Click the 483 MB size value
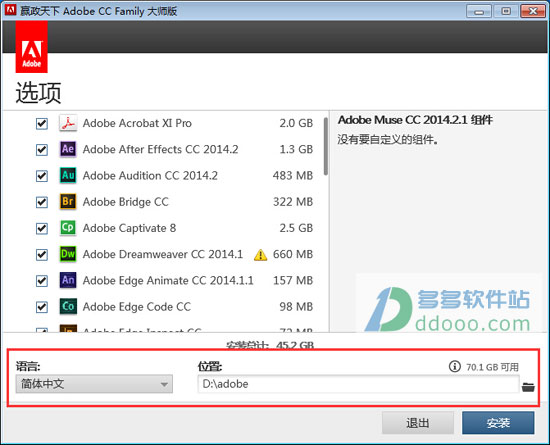This screenshot has width=550, height=445. tap(293, 175)
